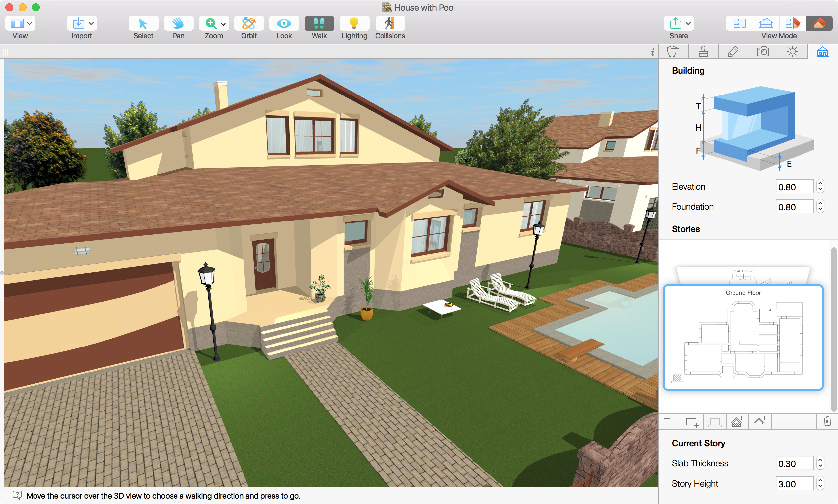Switch to the light properties tab
838x504 pixels.
coord(792,52)
